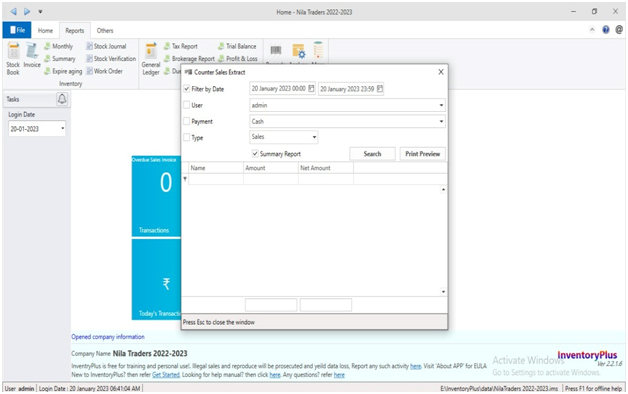The height and width of the screenshot is (394, 628).
Task: Open Stock Journal
Action: pos(106,46)
